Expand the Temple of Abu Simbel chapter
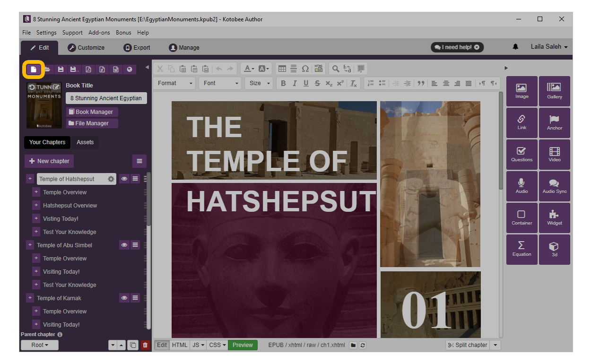The width and height of the screenshot is (591, 364). tap(30, 245)
